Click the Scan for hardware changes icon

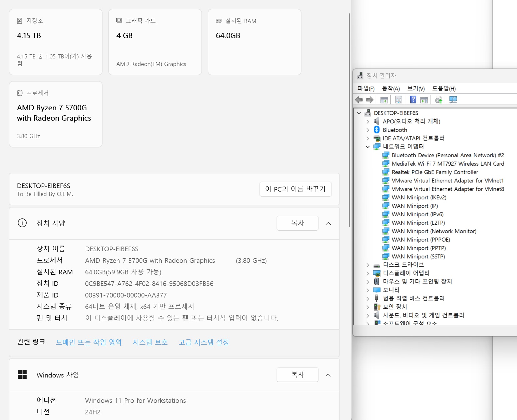(453, 100)
